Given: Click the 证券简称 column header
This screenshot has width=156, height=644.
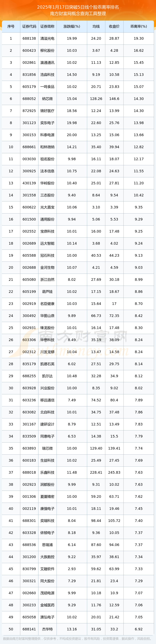Looking at the screenshot, I should (47, 26).
